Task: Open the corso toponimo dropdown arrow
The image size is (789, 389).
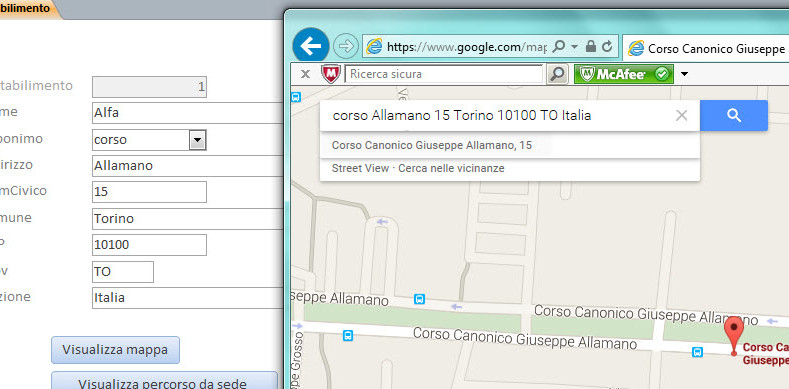Action: click(197, 140)
